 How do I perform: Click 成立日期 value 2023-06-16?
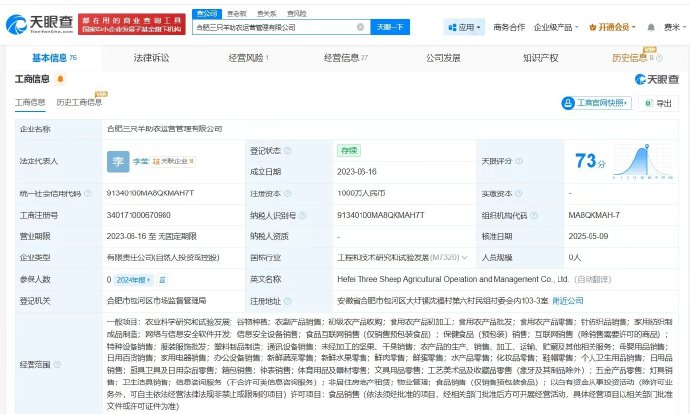coord(357,172)
